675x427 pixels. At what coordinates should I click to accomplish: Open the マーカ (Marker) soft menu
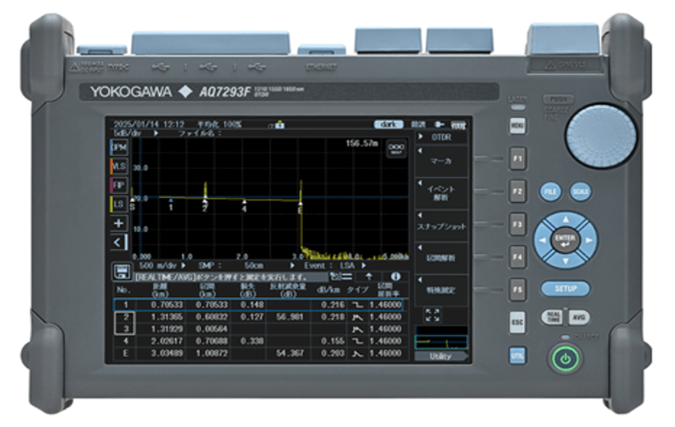click(x=440, y=160)
